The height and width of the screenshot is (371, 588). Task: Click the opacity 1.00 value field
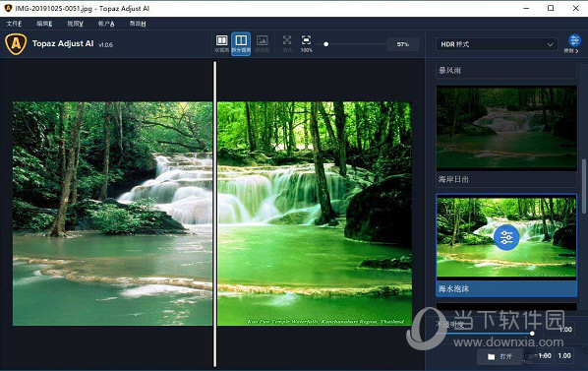pyautogui.click(x=565, y=330)
